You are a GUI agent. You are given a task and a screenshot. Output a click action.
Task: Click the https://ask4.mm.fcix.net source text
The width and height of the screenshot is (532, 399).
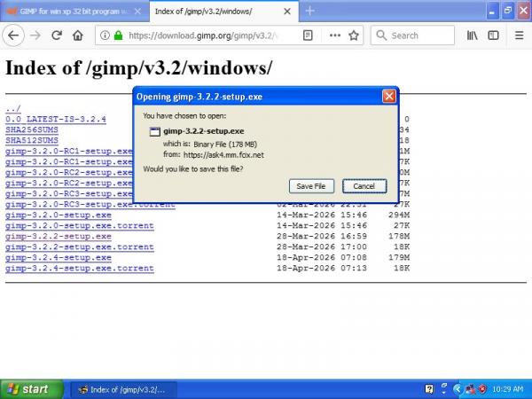[223, 155]
